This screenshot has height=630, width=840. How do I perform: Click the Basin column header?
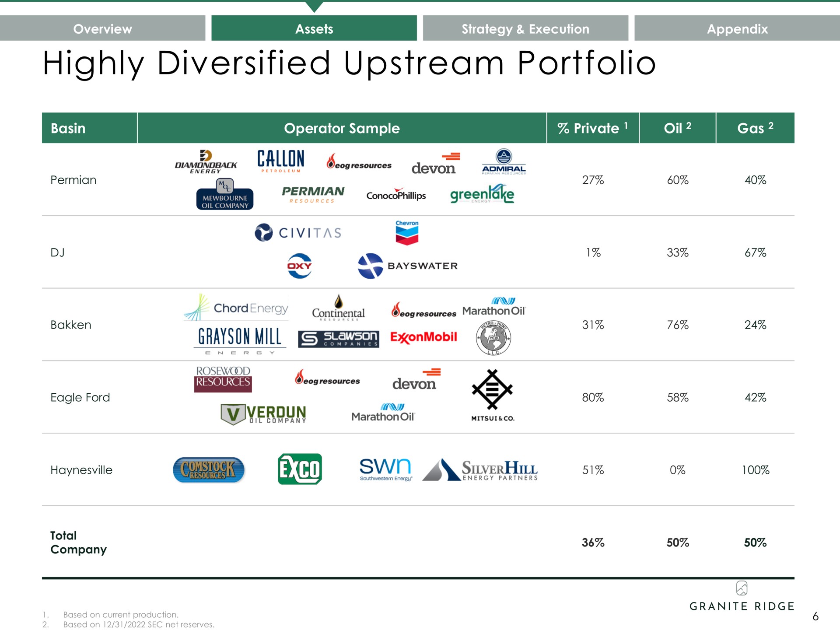pos(90,128)
